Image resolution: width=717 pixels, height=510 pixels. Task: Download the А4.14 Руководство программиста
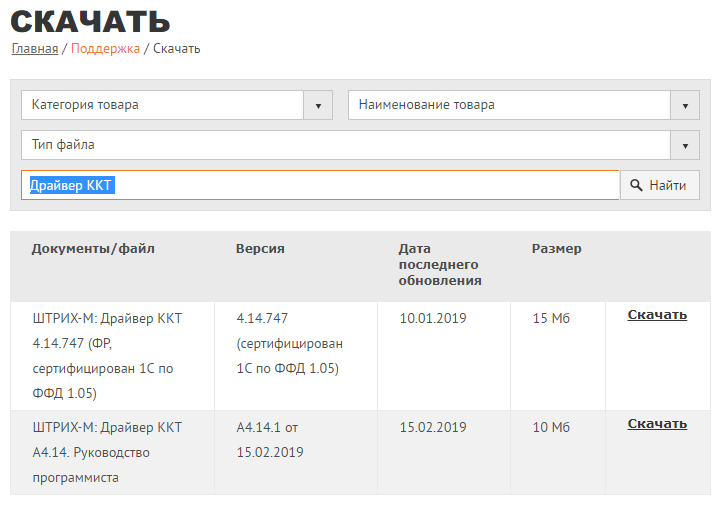[x=657, y=424]
